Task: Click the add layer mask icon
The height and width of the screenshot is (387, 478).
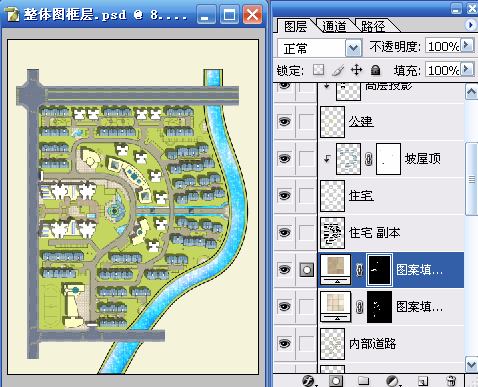Action: 336,381
